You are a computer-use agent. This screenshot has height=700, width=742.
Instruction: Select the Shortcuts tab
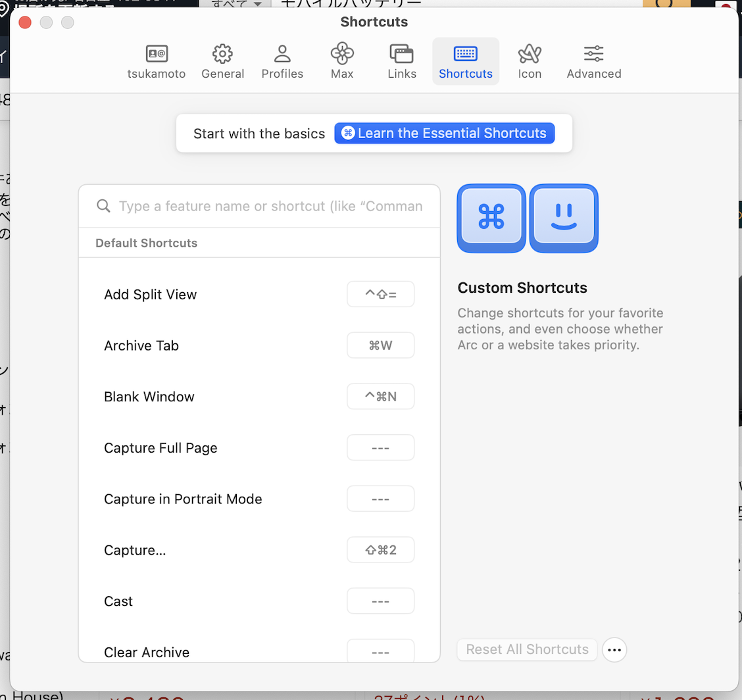(x=466, y=62)
